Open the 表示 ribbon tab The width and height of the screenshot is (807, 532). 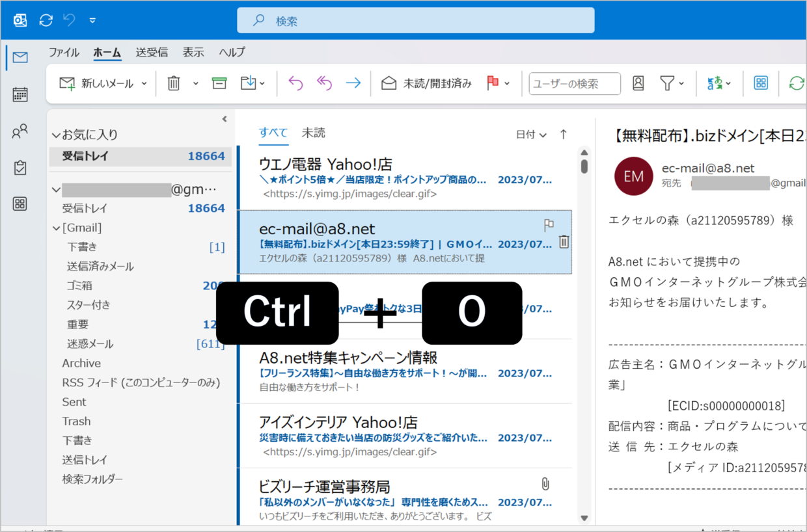[x=193, y=53]
